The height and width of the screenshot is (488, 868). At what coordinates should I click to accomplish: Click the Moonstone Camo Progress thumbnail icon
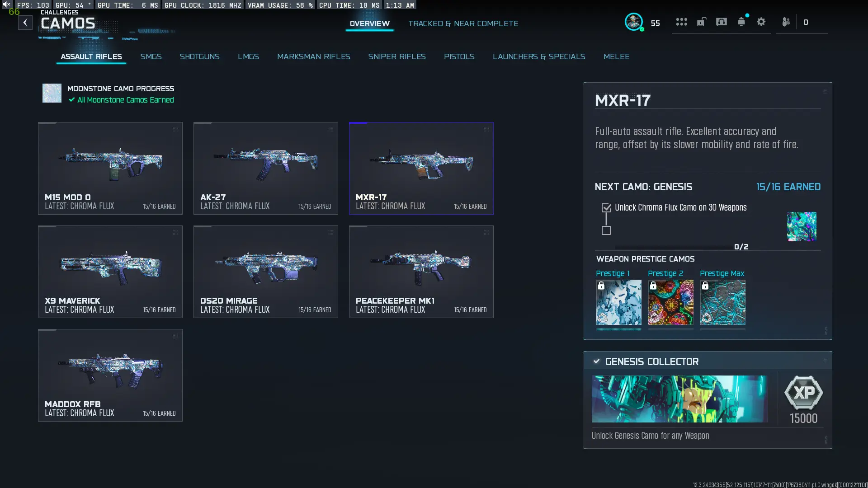pyautogui.click(x=52, y=93)
